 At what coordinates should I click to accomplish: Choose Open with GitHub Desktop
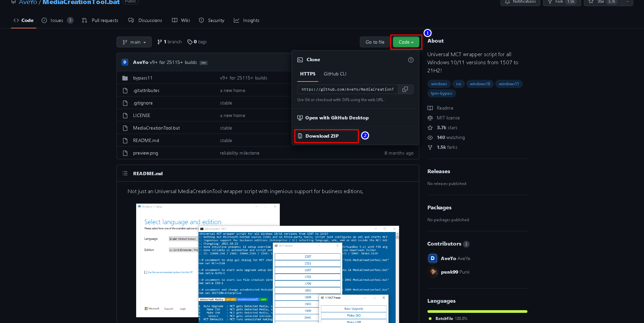pos(333,118)
